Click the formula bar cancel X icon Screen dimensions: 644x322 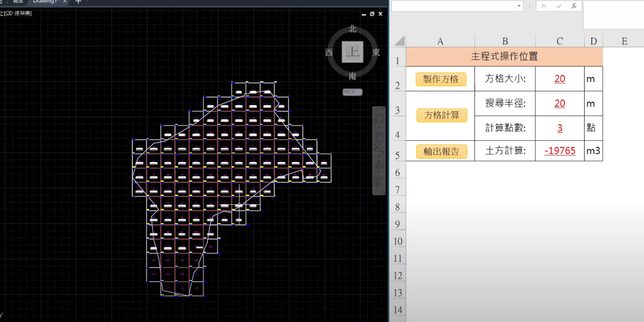(544, 6)
